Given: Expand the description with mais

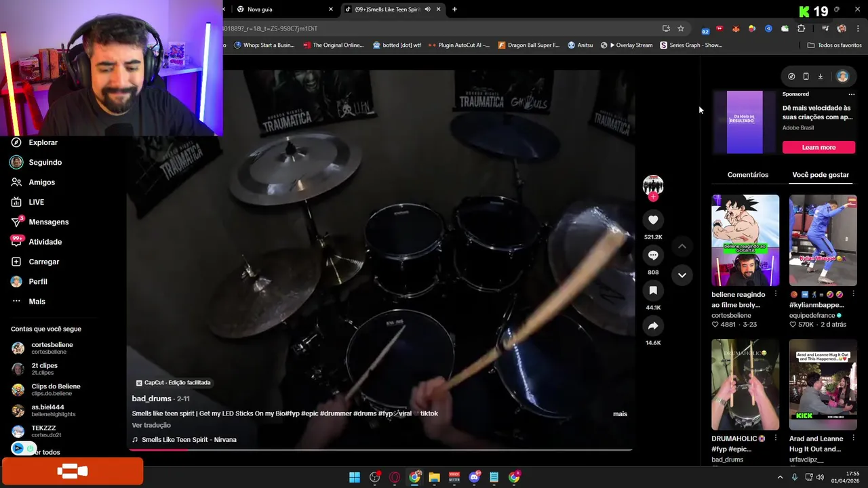Looking at the screenshot, I should 620,413.
